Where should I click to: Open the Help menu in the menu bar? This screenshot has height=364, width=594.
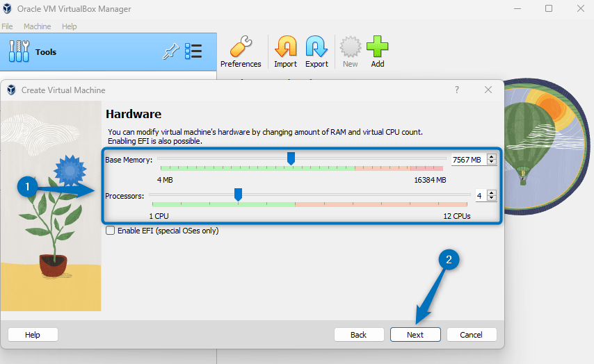tap(70, 26)
